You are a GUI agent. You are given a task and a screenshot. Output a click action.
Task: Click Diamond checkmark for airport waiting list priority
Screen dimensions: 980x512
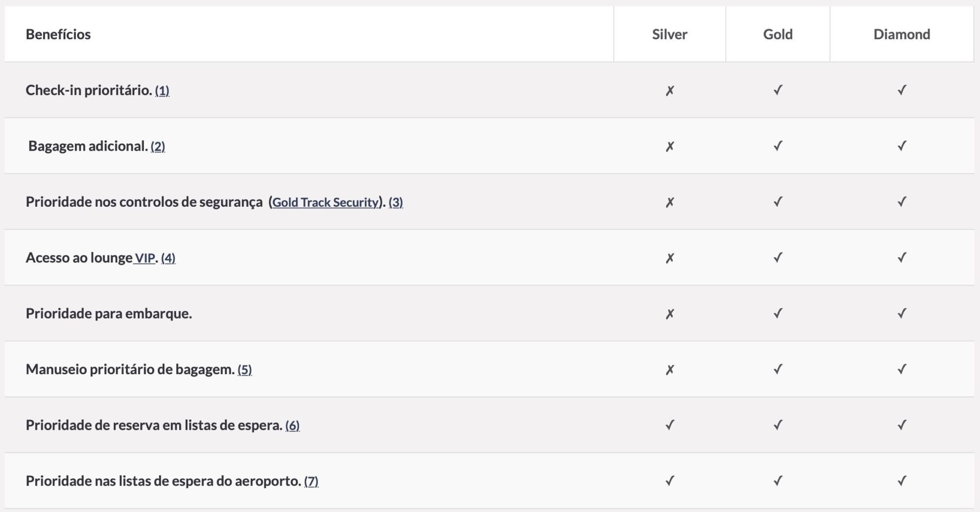901,481
